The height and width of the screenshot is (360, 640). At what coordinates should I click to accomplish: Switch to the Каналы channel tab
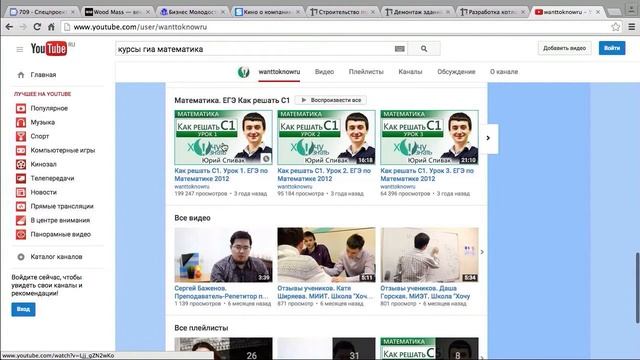pyautogui.click(x=410, y=72)
